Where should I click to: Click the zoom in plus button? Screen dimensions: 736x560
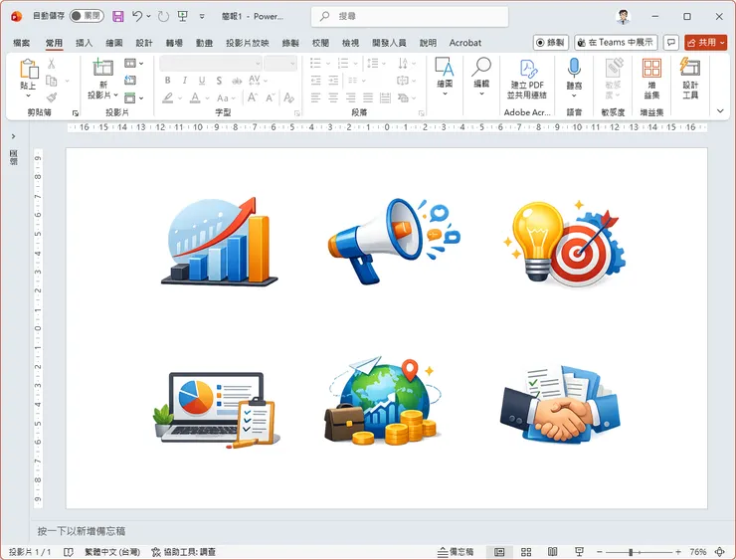coord(678,552)
